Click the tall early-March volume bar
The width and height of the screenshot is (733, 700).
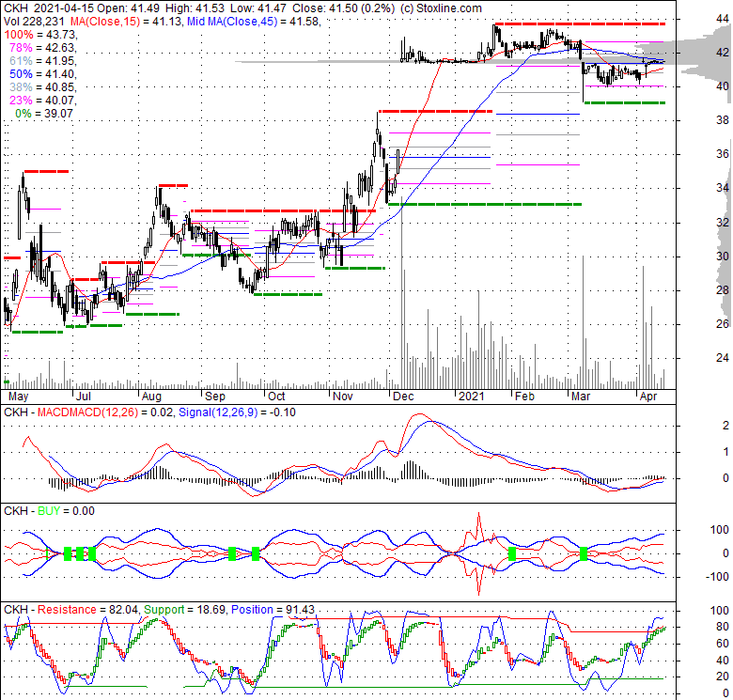[x=583, y=322]
